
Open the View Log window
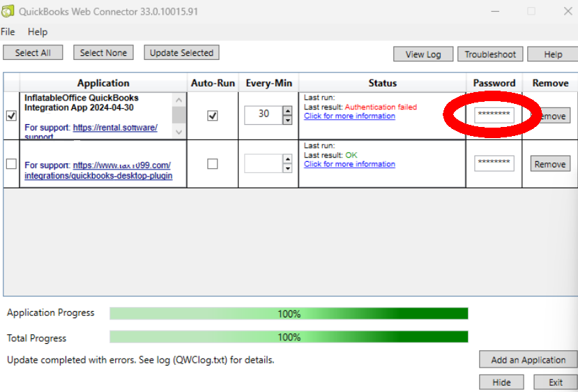[x=424, y=54]
